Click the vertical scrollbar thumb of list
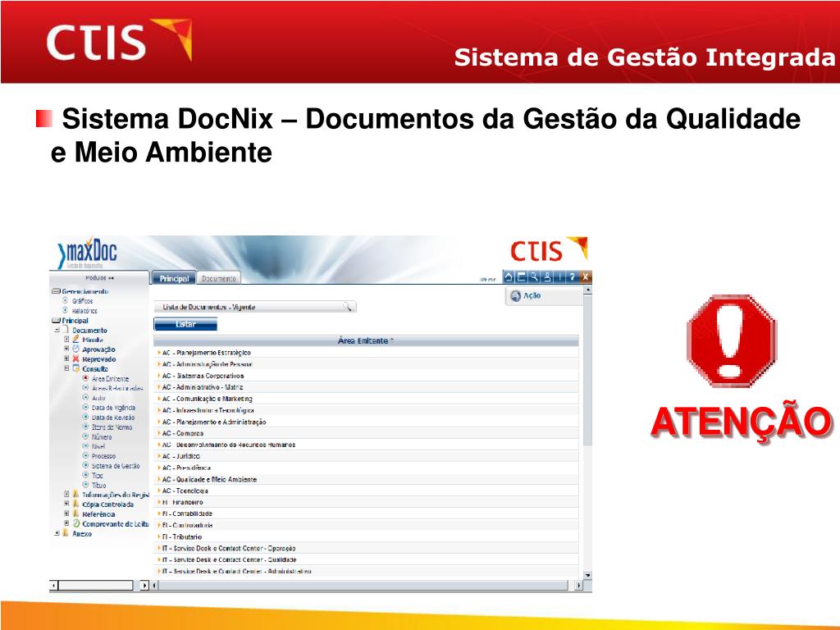This screenshot has width=840, height=630. tap(587, 370)
